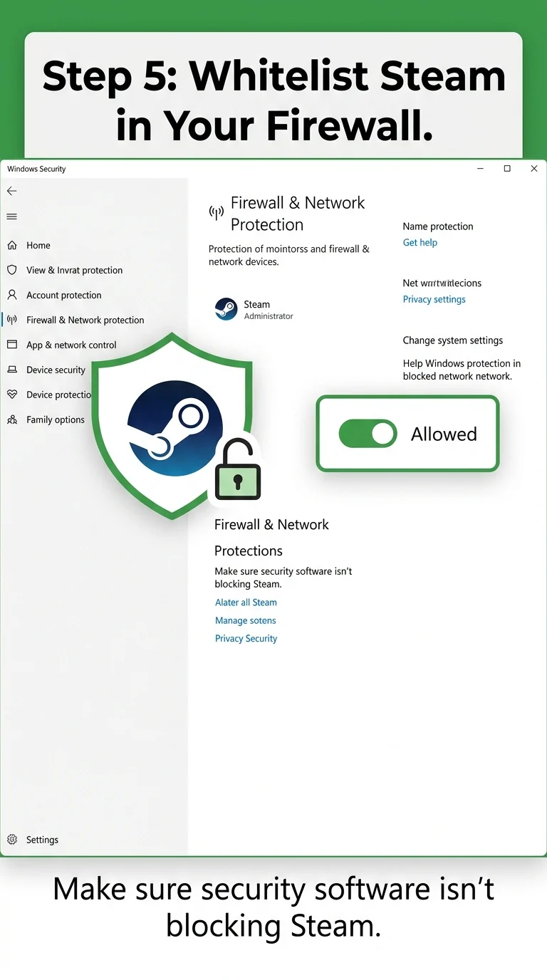Maximize the Windows Security window
The width and height of the screenshot is (547, 980).
tap(507, 169)
